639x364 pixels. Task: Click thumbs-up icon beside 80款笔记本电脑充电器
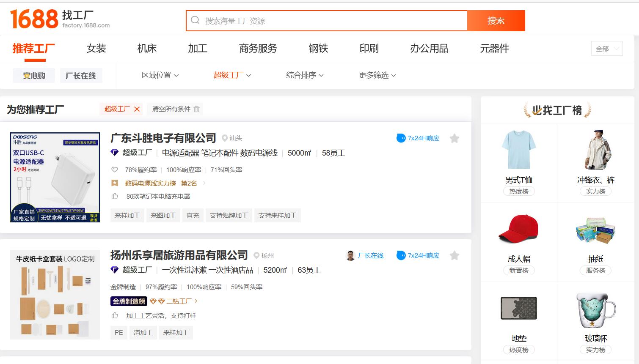point(114,196)
